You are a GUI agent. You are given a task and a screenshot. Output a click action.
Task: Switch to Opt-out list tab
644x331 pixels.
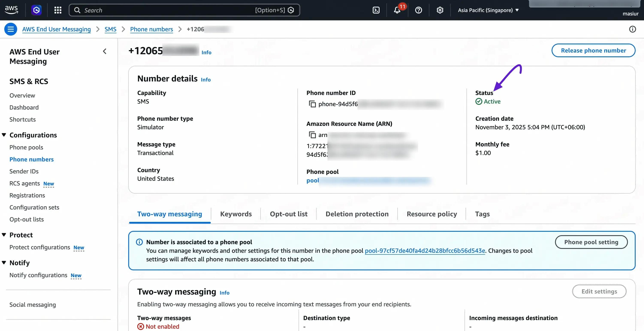pos(288,214)
